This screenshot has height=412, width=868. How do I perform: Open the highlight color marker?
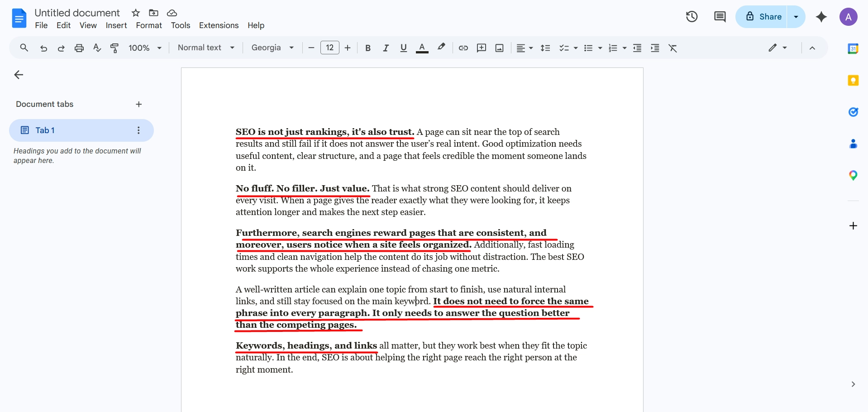point(441,47)
